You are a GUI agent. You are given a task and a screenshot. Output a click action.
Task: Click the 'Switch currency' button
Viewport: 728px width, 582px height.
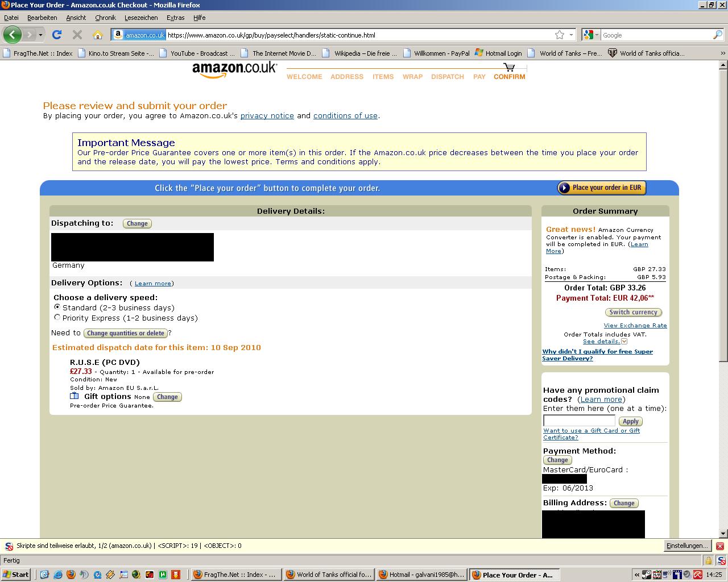pos(634,312)
